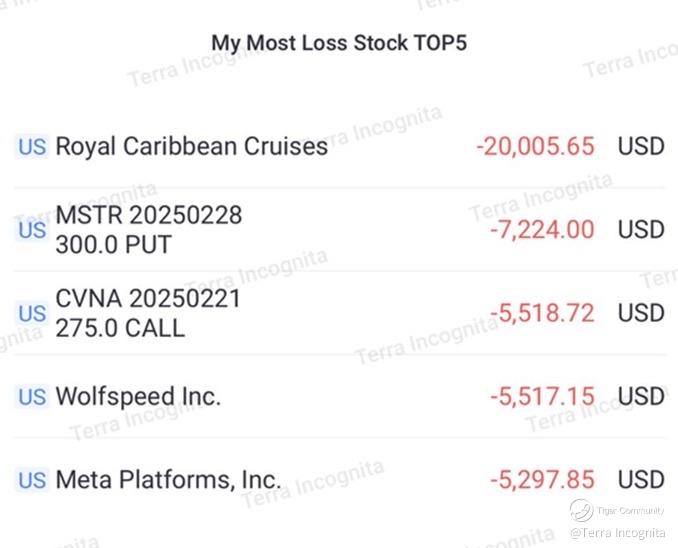The image size is (678, 548).
Task: Click the US badge beside Royal Caribbean Cruises
Action: coord(32,147)
